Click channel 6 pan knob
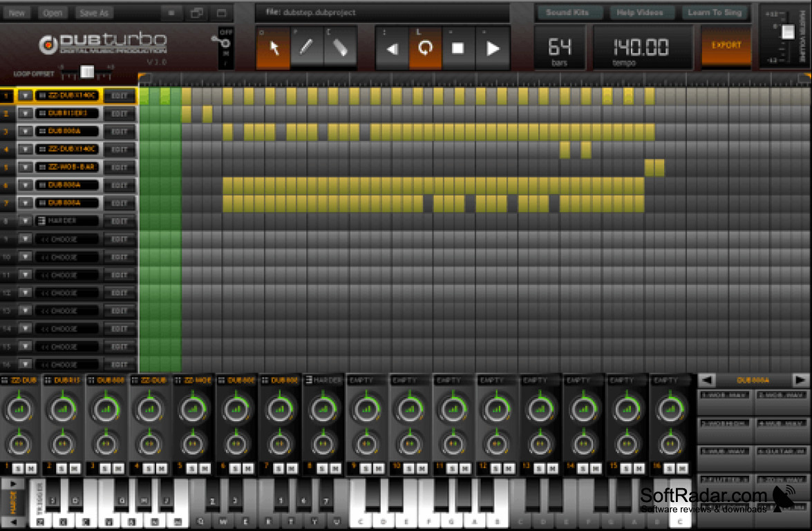This screenshot has height=531, width=812. pyautogui.click(x=236, y=443)
